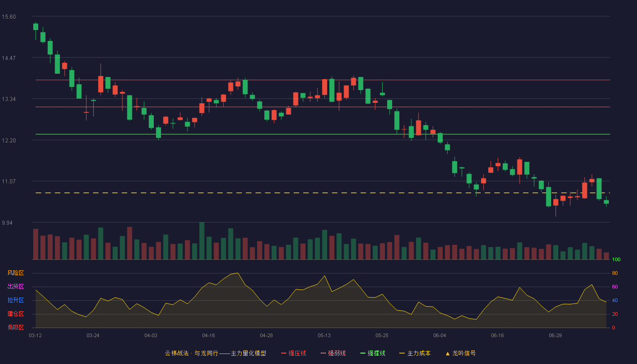Click the 03-24 date label
Viewport: 637px width, 364px height.
click(93, 335)
